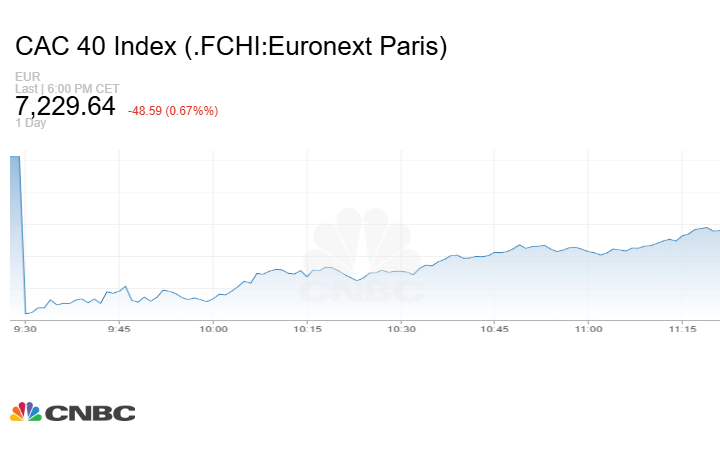The width and height of the screenshot is (720, 450).
Task: Click the red -48.59 (0.67%) change
Action: [x=173, y=110]
